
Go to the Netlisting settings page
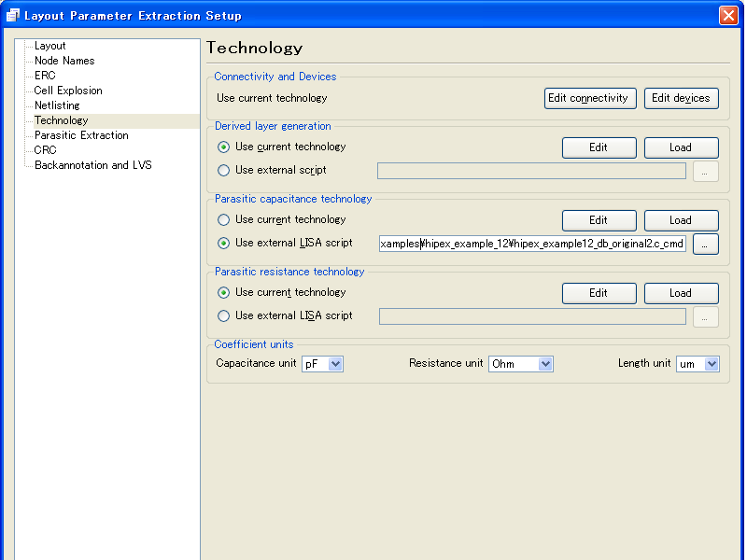pos(57,105)
